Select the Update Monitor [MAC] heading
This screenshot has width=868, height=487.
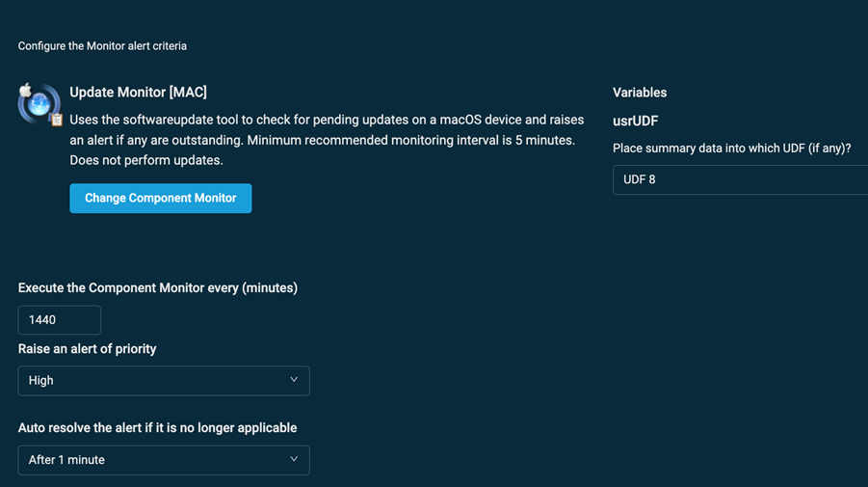(138, 93)
